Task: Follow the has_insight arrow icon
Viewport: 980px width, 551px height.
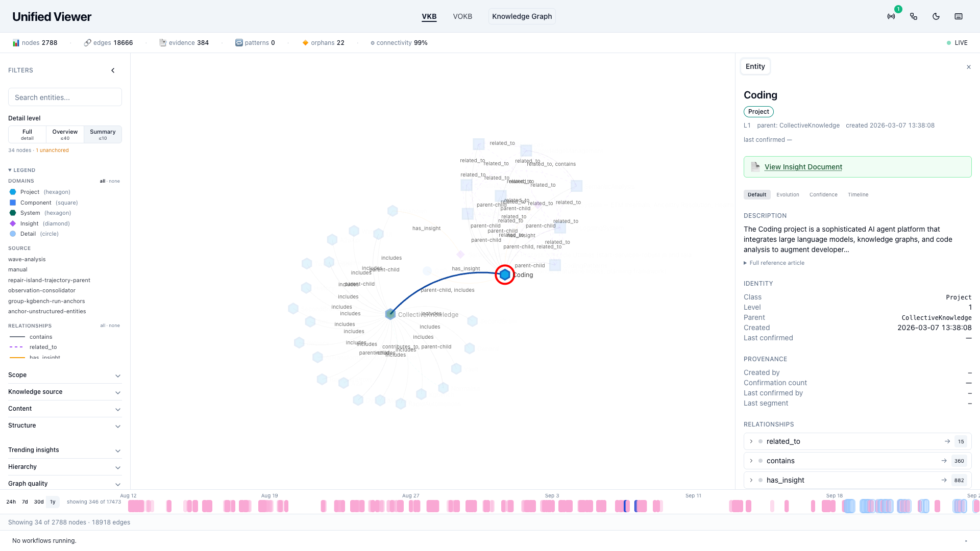Action: [944, 480]
